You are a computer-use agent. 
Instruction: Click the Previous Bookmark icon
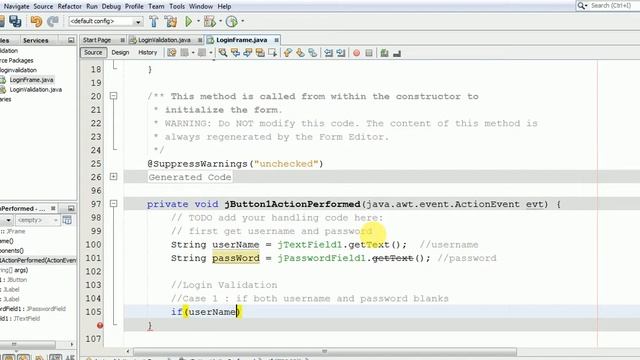pyautogui.click(x=288, y=53)
